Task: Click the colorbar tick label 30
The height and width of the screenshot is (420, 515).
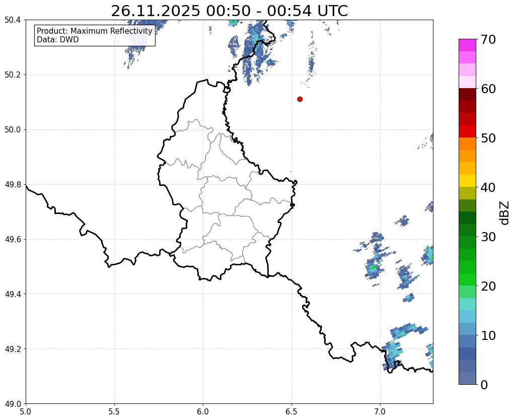Action: pos(488,237)
